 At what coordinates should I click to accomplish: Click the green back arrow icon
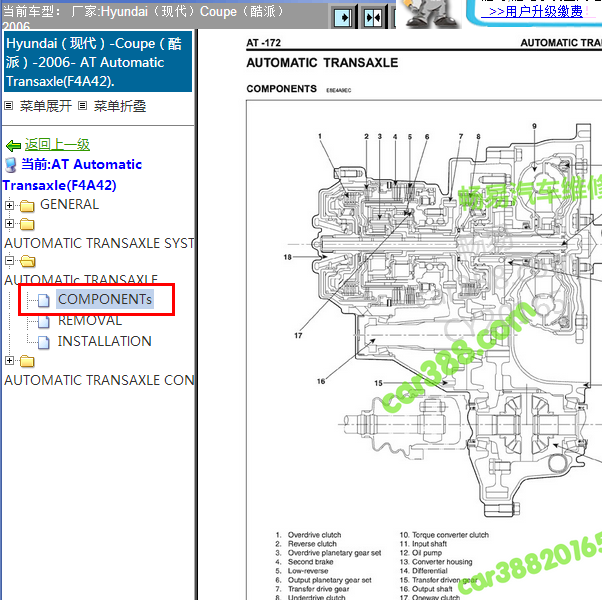tap(13, 145)
